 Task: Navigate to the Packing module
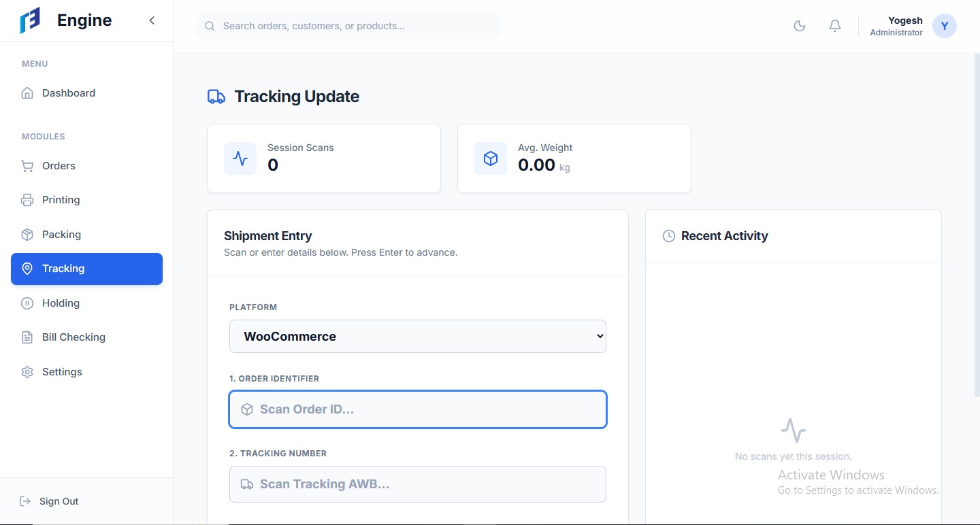tap(61, 235)
